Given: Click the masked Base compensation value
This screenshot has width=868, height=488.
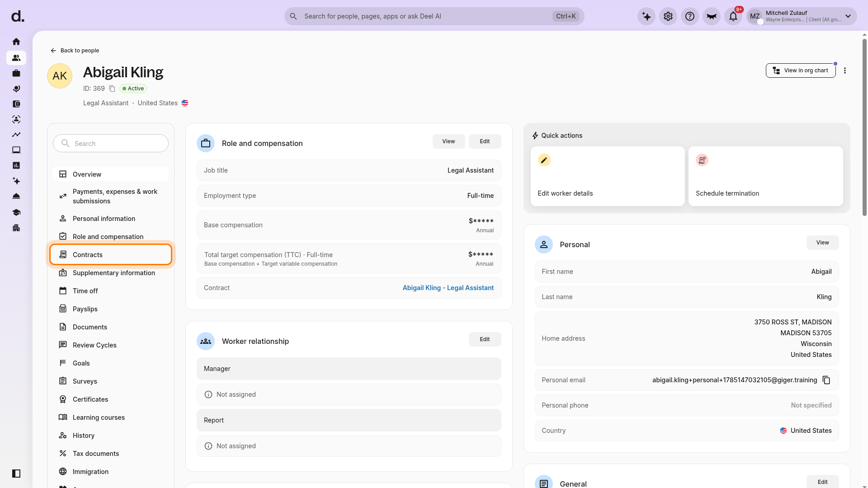Looking at the screenshot, I should tap(481, 221).
